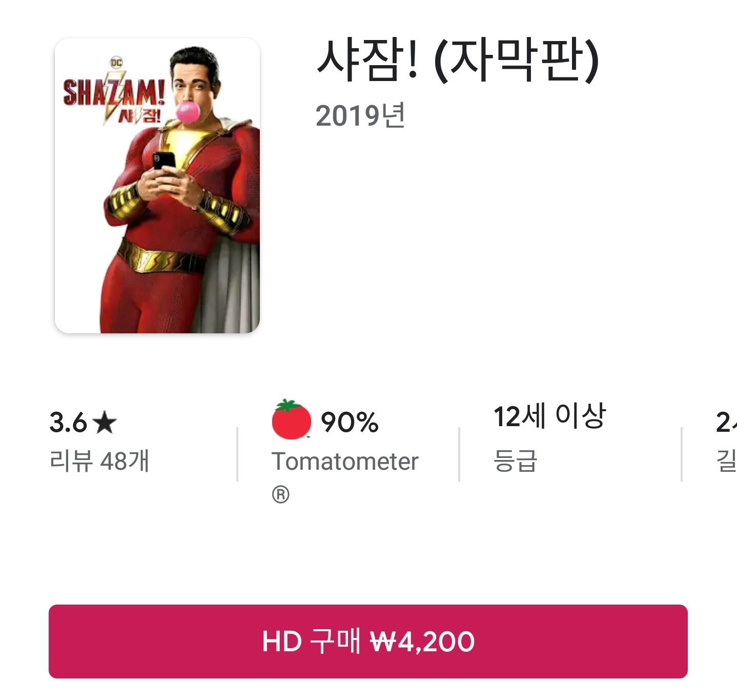Open the 리뷰 48개 reviews count

point(99,461)
